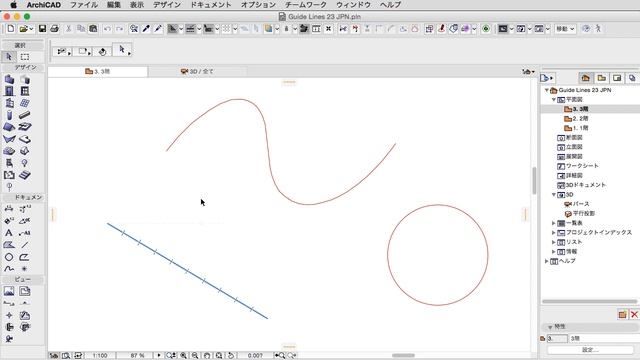Collapse the 3D folder in navigator

tap(554, 195)
